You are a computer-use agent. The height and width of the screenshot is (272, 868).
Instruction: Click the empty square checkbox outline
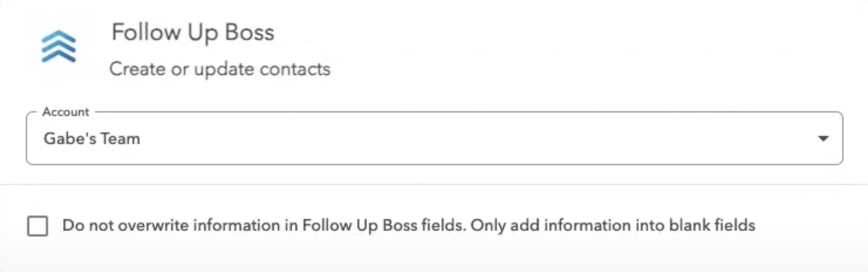click(x=38, y=226)
